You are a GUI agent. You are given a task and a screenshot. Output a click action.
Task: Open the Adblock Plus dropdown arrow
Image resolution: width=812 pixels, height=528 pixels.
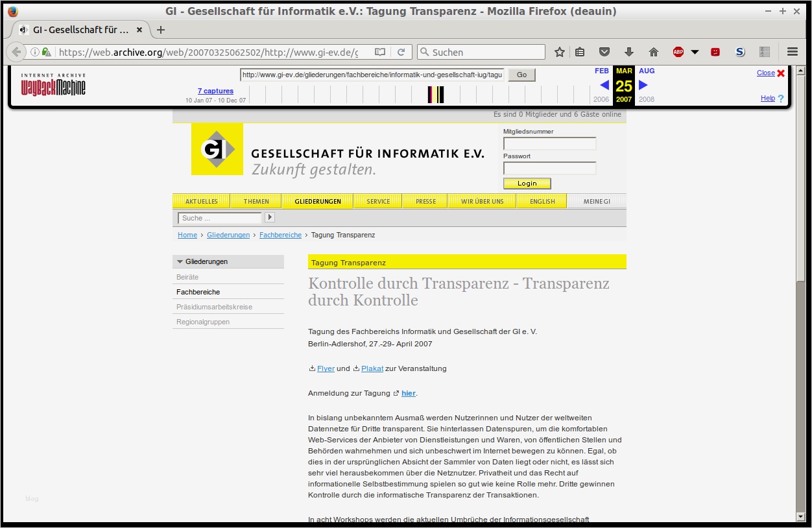(x=695, y=52)
